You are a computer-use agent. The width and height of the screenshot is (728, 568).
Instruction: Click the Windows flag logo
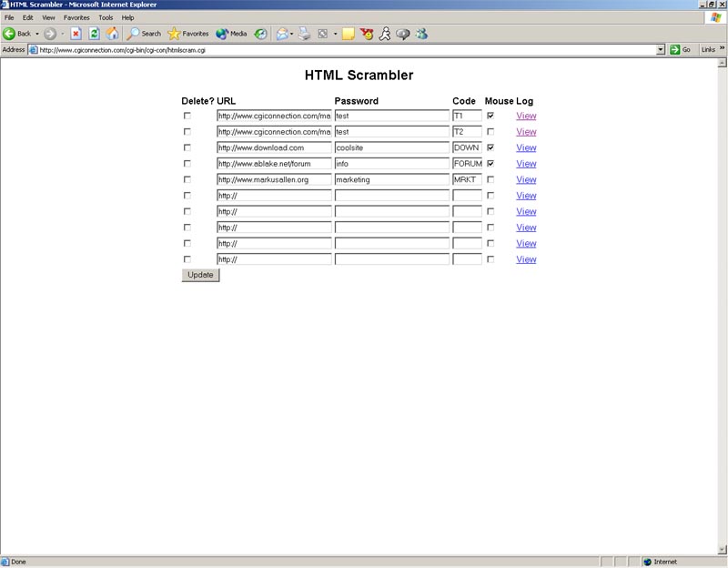click(715, 17)
